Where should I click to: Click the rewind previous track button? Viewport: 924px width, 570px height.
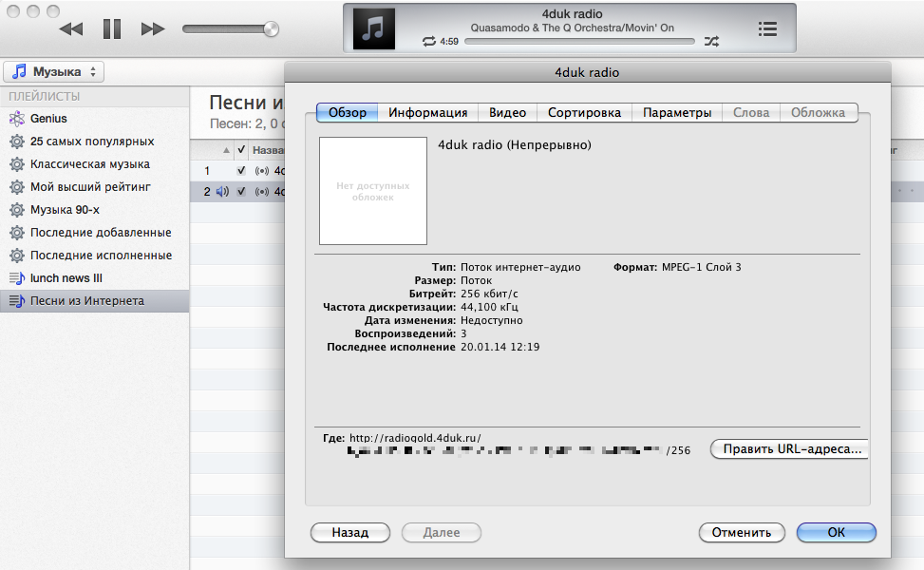71,29
